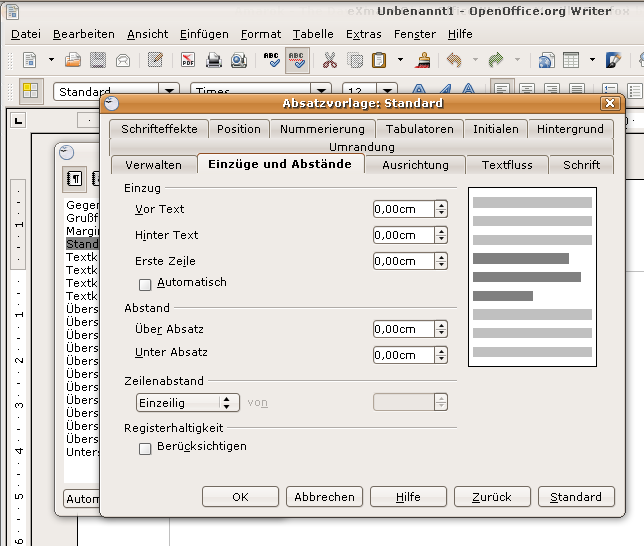The width and height of the screenshot is (644, 546).
Task: Click the Edit file pencil icon
Action: pyautogui.click(x=155, y=60)
